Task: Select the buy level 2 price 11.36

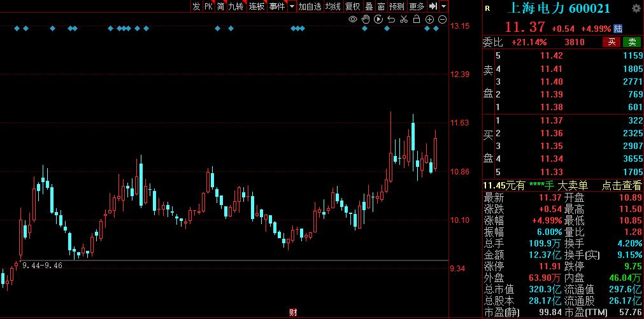Action: pyautogui.click(x=552, y=133)
